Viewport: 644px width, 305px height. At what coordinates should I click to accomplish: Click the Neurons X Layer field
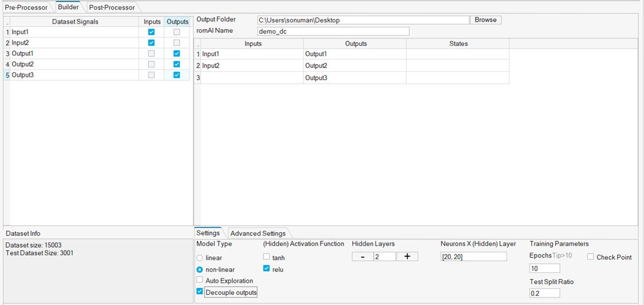[473, 257]
